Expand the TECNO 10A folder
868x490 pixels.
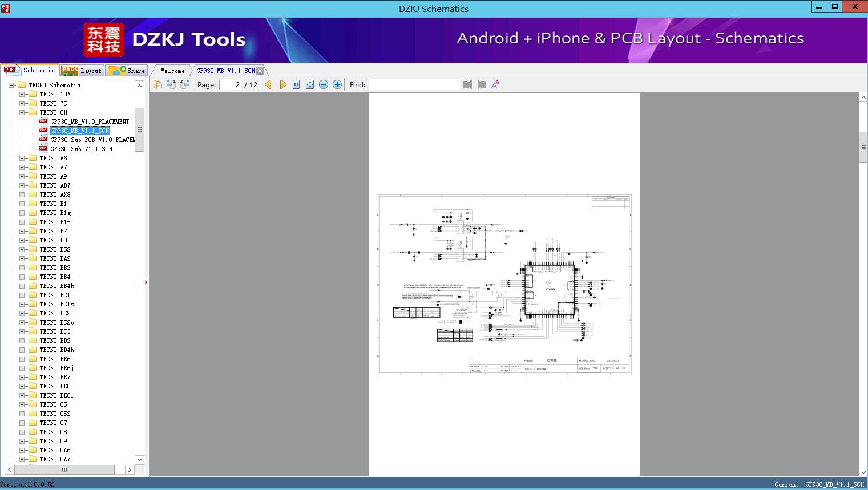point(22,94)
